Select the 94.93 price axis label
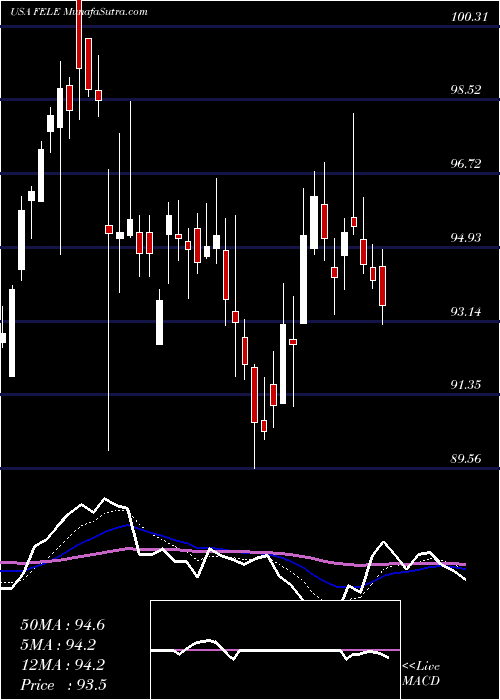The height and width of the screenshot is (700, 500). point(467,238)
